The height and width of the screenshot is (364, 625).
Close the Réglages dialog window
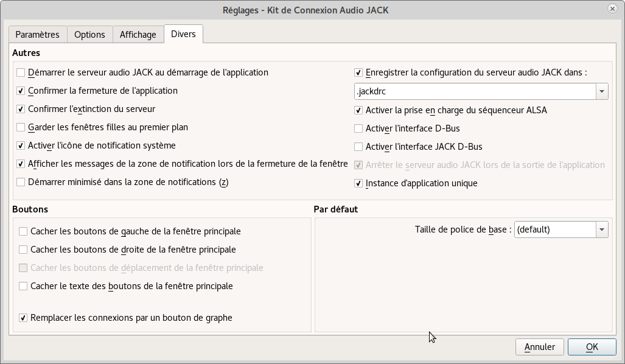pyautogui.click(x=611, y=9)
